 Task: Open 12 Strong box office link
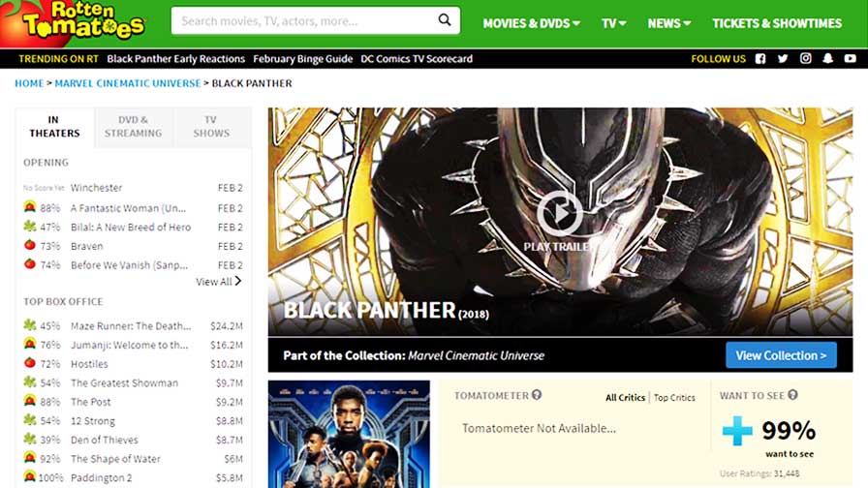click(93, 421)
